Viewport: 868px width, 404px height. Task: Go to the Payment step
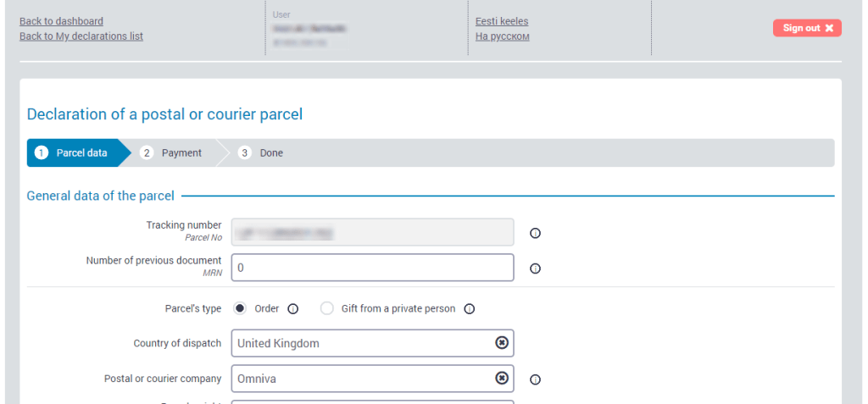tap(174, 153)
